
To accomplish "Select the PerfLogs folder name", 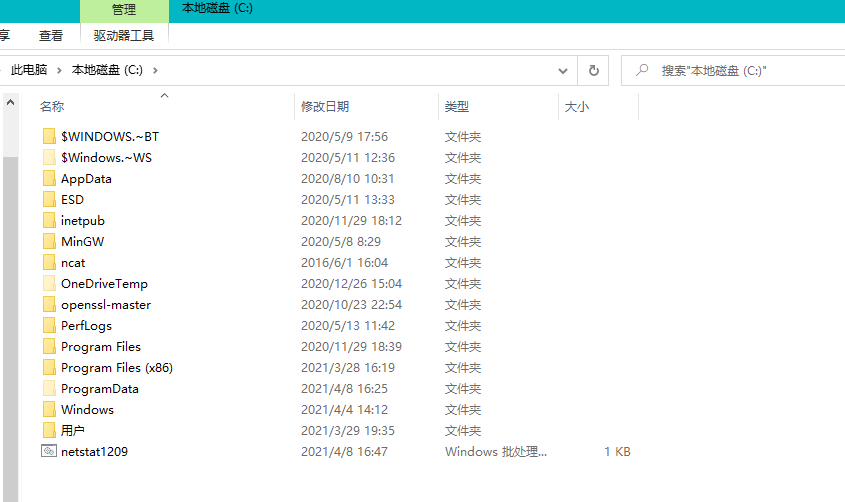I will pos(86,326).
